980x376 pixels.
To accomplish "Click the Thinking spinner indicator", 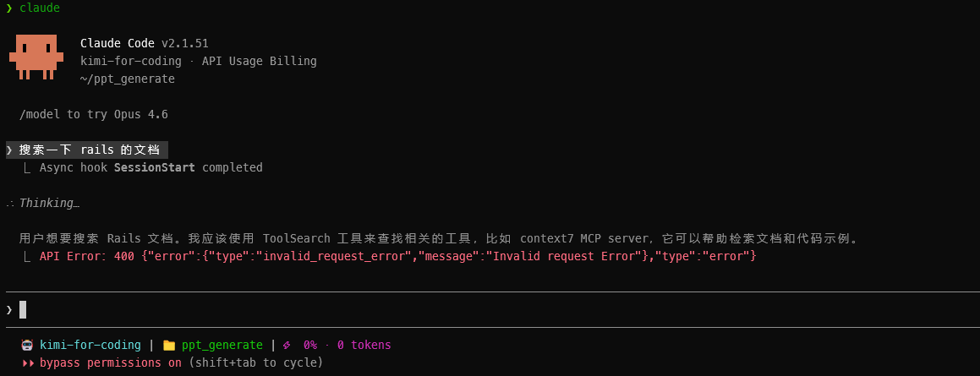I will (x=10, y=203).
